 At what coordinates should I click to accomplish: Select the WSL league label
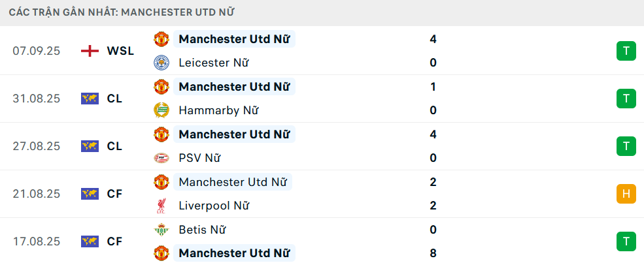(120, 51)
